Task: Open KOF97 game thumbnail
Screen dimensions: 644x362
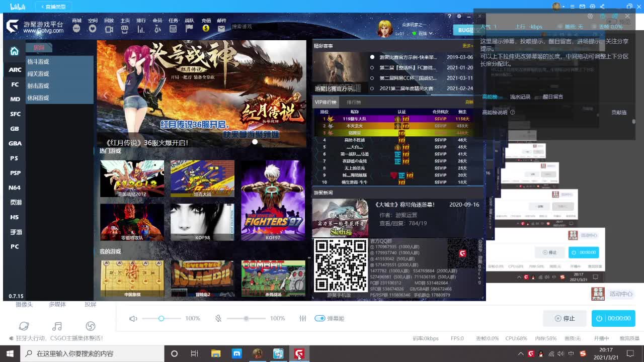Action: coord(273,201)
